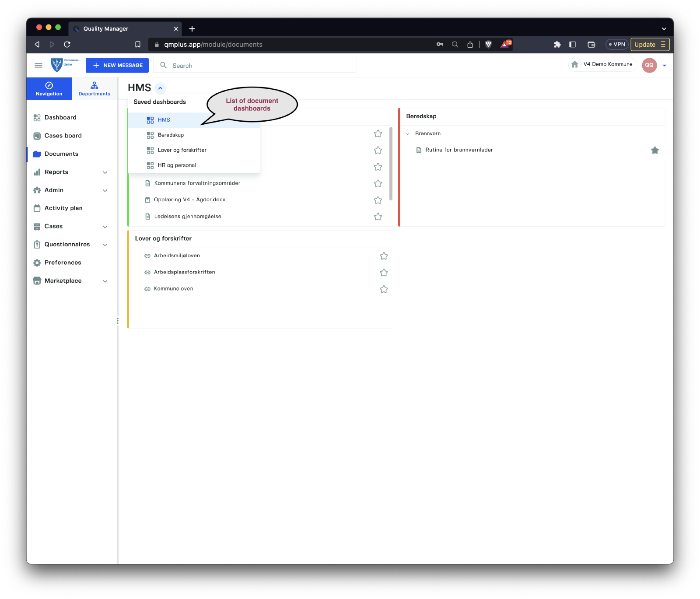Collapse the HMS dashboard chevron
700x599 pixels.
point(161,88)
